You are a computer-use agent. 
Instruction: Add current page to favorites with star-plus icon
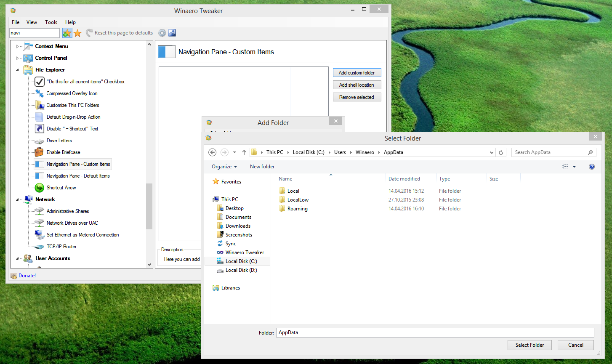click(67, 32)
